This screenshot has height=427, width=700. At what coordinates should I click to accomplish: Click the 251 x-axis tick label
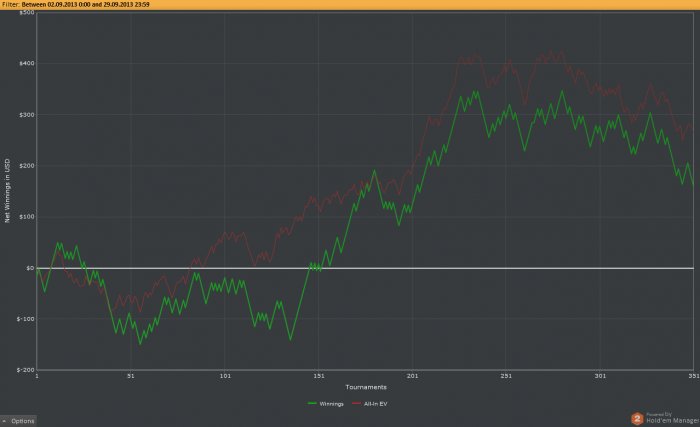coord(506,376)
